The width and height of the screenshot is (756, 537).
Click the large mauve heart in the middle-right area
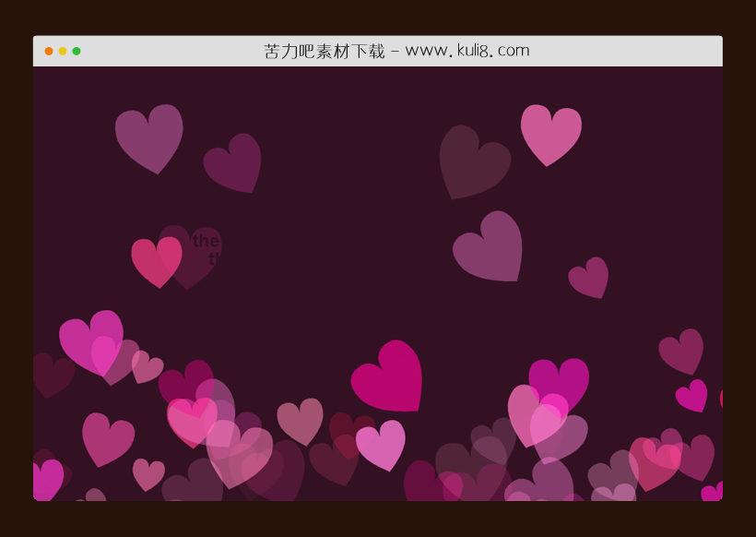(490, 245)
